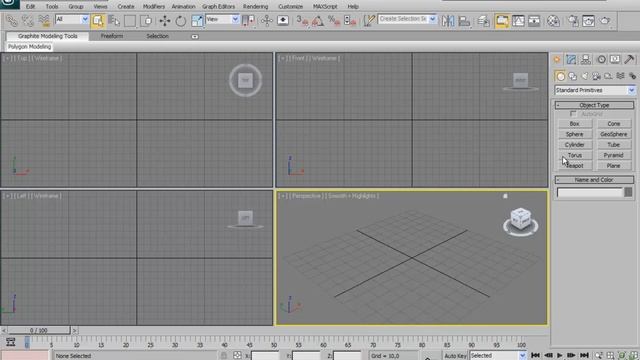The height and width of the screenshot is (360, 640).
Task: Toggle Window/Crossing selection mode
Action: click(146, 21)
